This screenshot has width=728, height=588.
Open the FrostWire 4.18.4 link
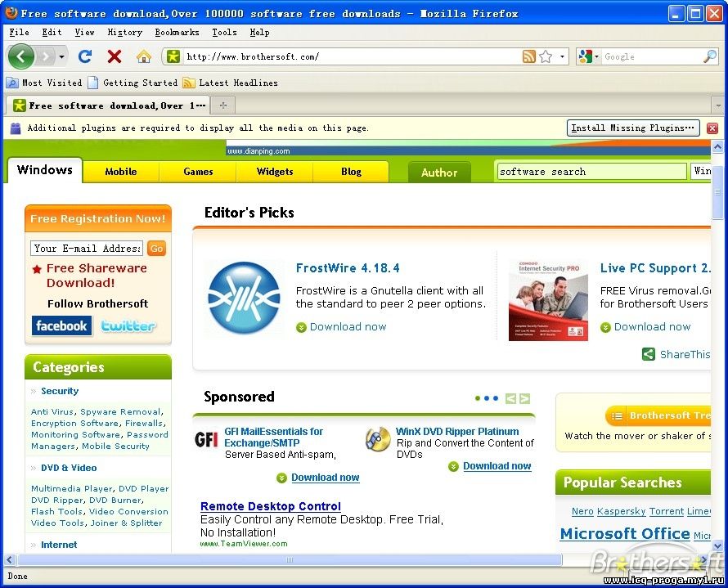[348, 268]
